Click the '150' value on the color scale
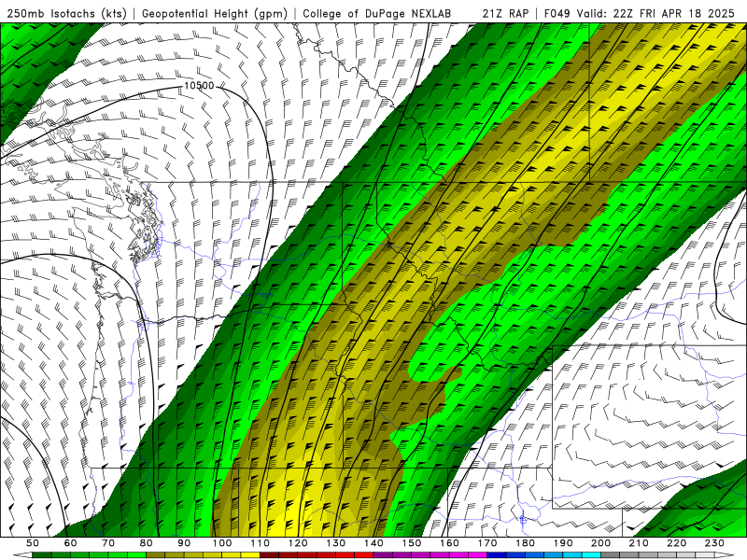747x560 pixels. pyautogui.click(x=411, y=543)
